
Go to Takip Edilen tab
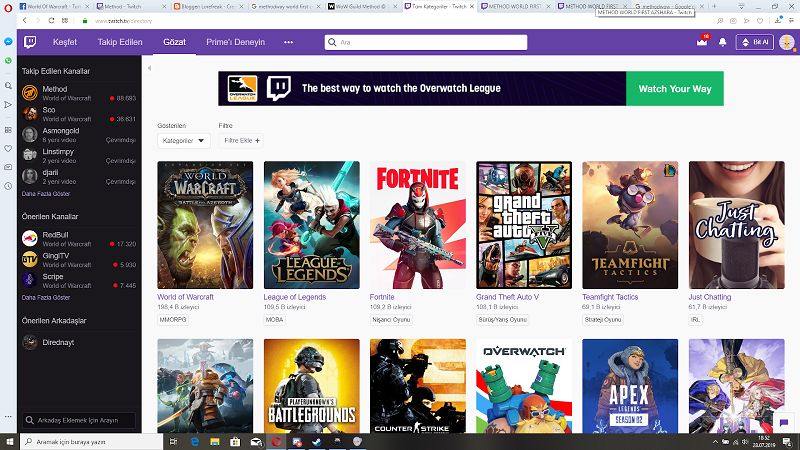click(120, 42)
